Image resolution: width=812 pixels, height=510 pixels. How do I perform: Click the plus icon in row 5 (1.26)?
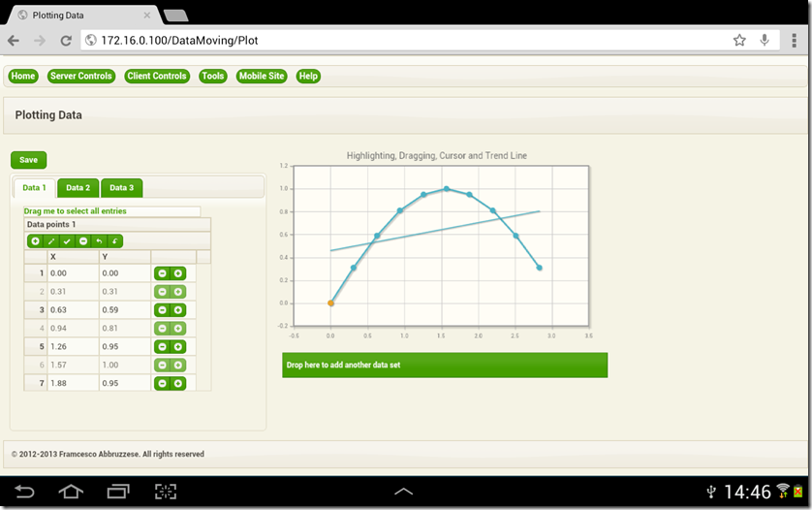tap(178, 347)
